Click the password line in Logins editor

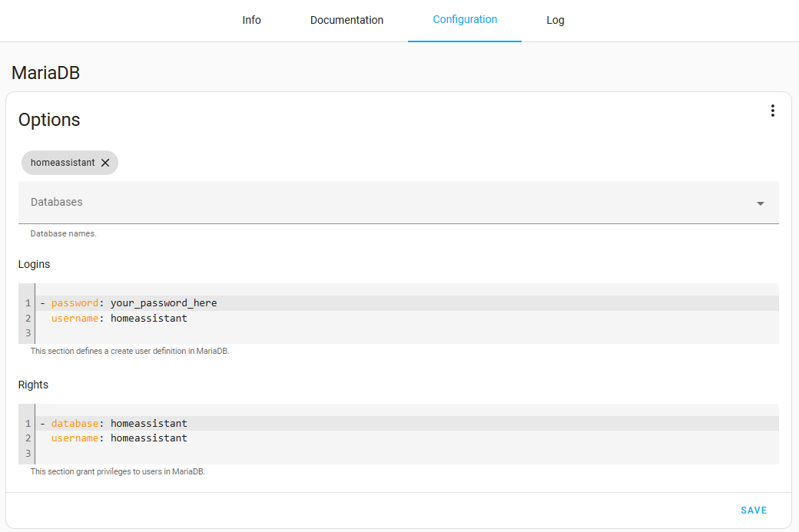tap(407, 303)
